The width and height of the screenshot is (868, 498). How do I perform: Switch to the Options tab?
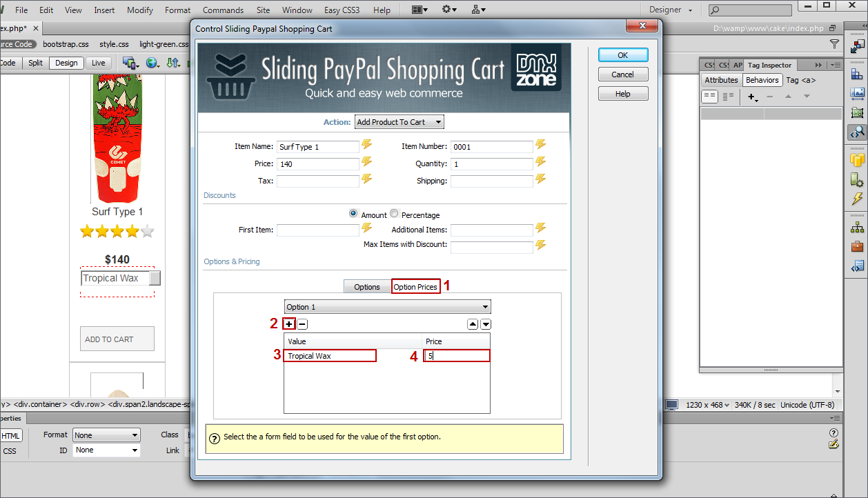[367, 287]
